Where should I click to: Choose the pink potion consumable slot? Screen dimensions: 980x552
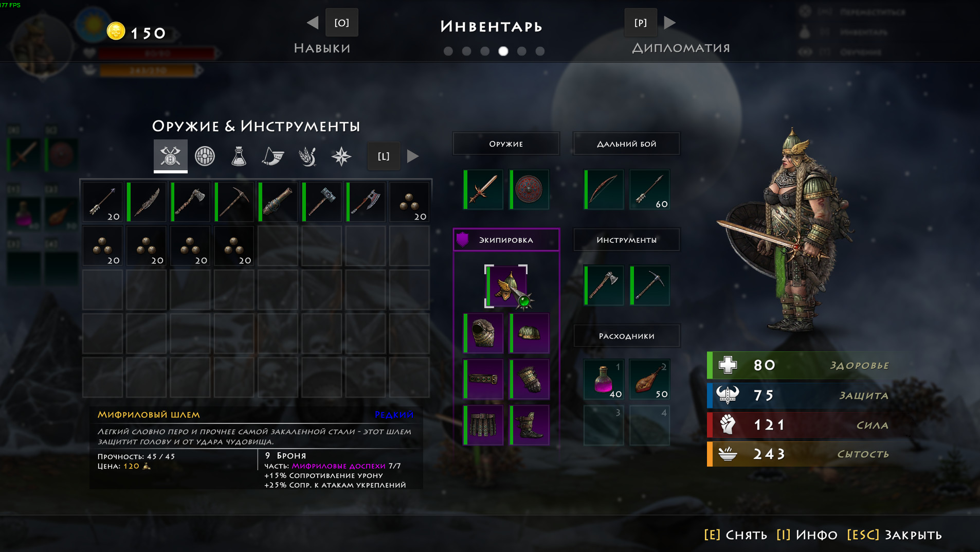(604, 380)
